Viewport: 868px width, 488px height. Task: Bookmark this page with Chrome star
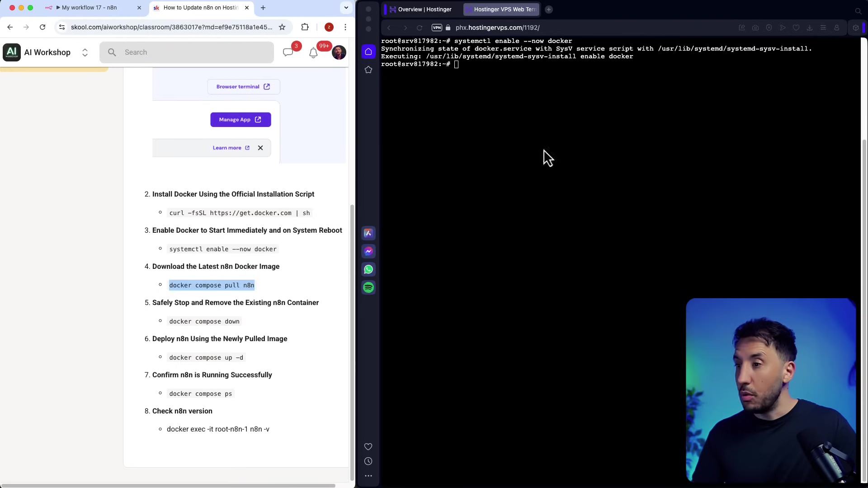coord(282,27)
